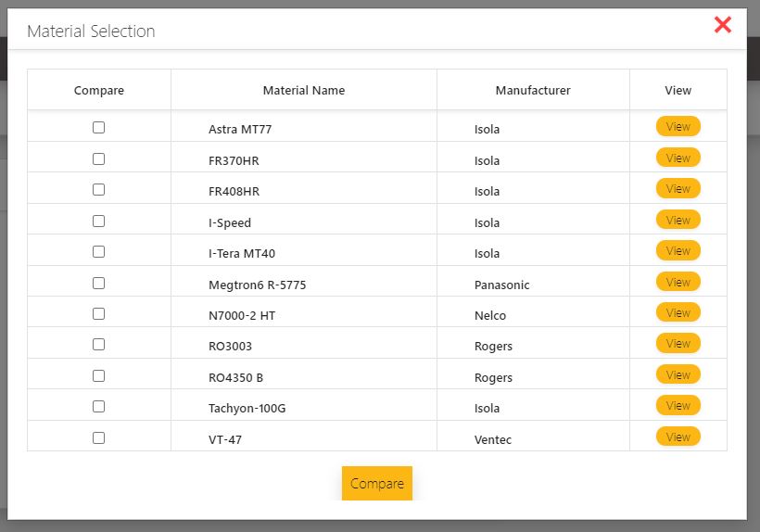
Task: Check the RO3003 compare checkbox
Action: tap(98, 344)
